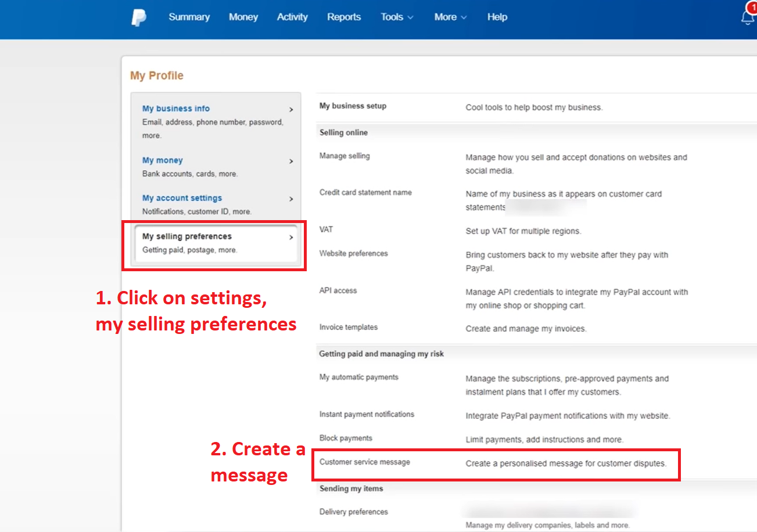Click 'Name of my business as it appears' description
The image size is (757, 532).
[564, 200]
